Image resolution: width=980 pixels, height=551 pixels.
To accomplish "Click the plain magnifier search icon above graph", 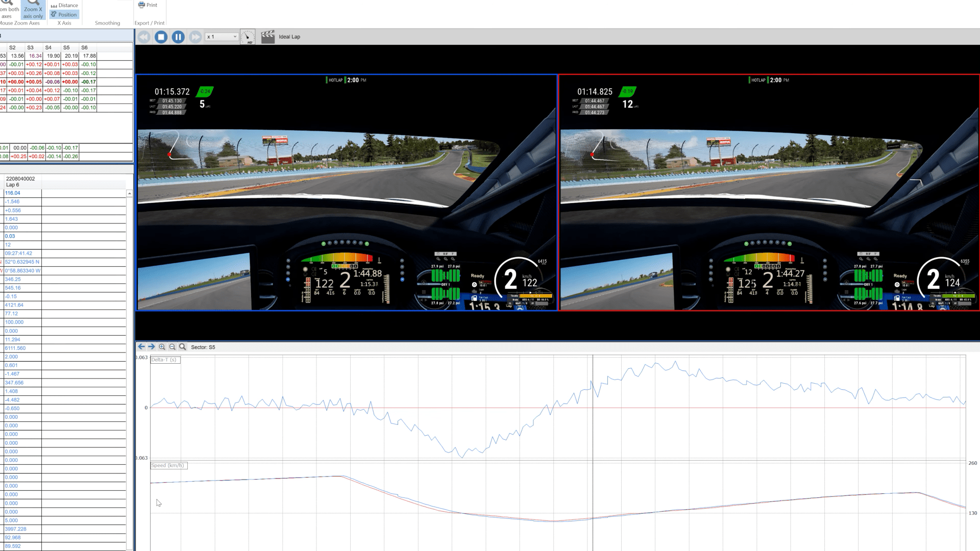I will click(182, 346).
